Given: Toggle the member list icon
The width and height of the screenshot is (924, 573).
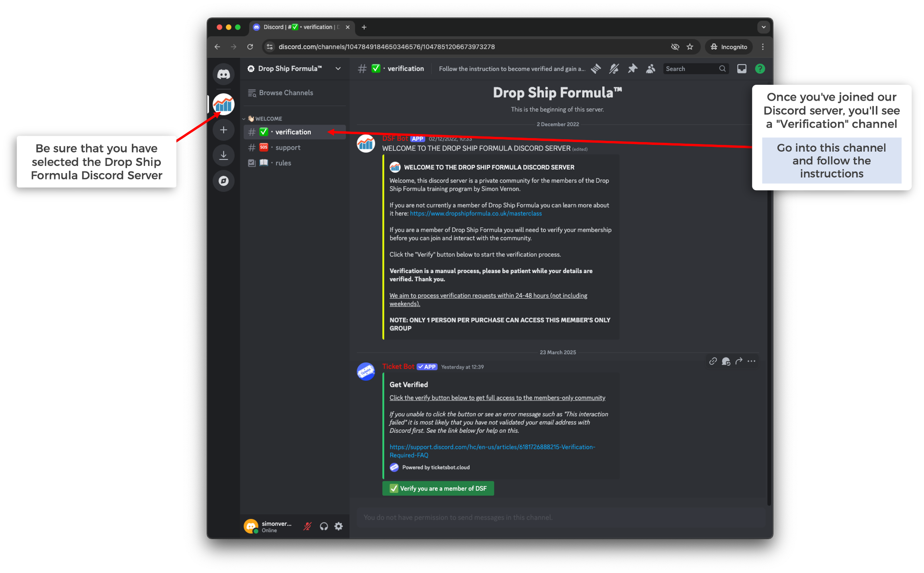Looking at the screenshot, I should click(x=651, y=69).
